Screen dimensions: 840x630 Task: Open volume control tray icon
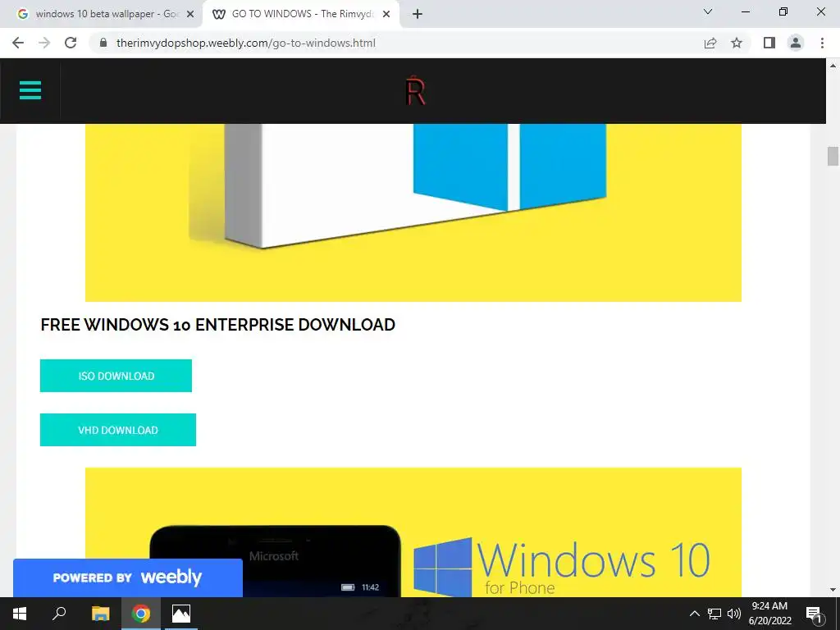[x=734, y=614]
